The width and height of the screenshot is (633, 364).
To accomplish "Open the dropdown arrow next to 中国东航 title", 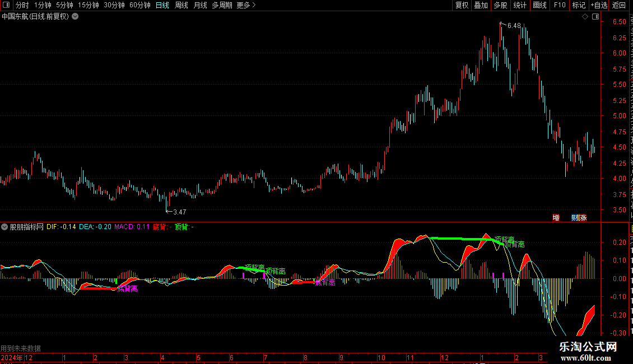I will [x=75, y=17].
